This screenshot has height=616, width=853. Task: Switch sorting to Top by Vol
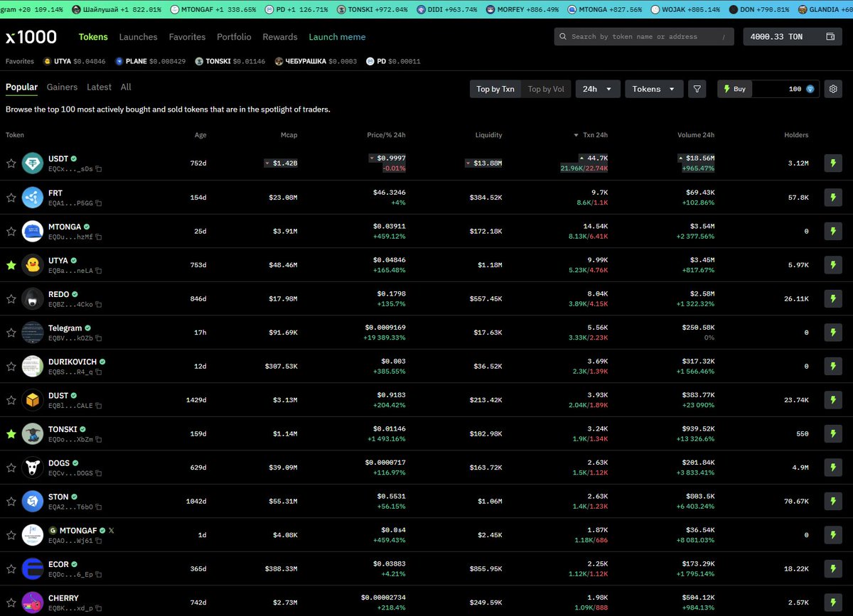click(x=546, y=89)
